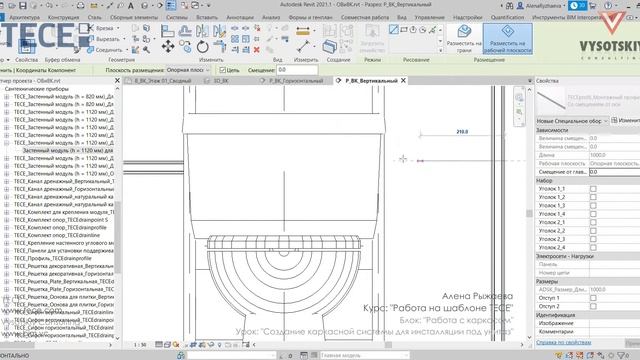The image size is (640, 360).
Task: Toggle the Цепь (Chain) checkbox
Action: (x=222, y=70)
